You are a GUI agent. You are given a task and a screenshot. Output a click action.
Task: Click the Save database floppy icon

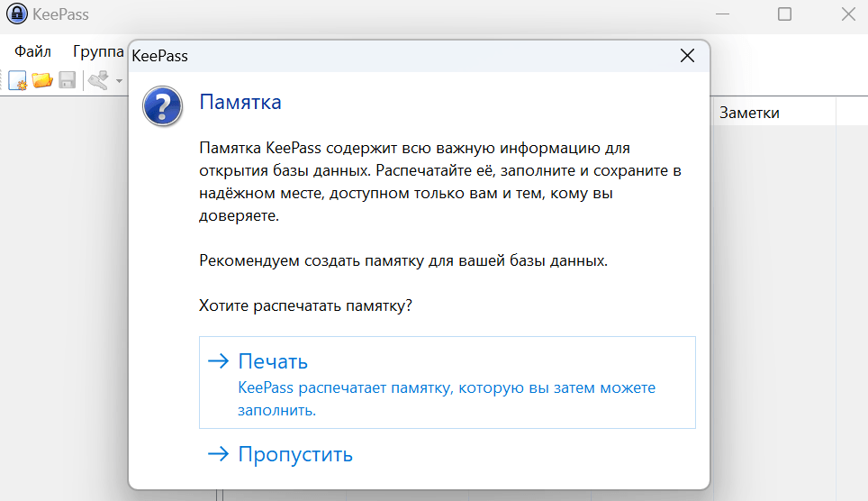point(67,80)
